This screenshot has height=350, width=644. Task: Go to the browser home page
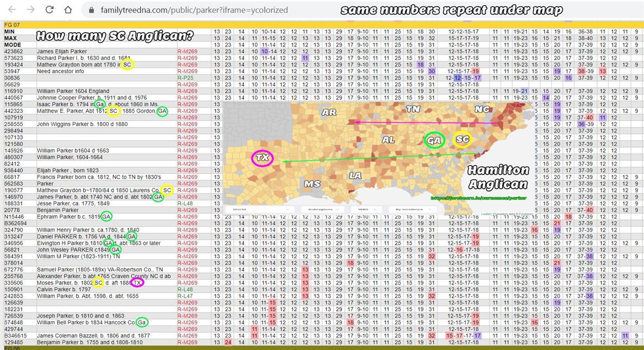[x=68, y=10]
